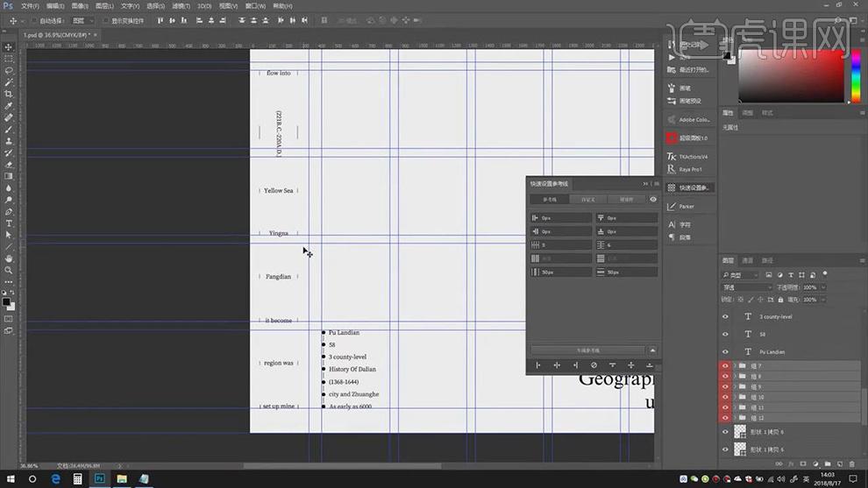Click the up arrow button beside generate guides
Image resolution: width=868 pixels, height=488 pixels.
tap(652, 350)
